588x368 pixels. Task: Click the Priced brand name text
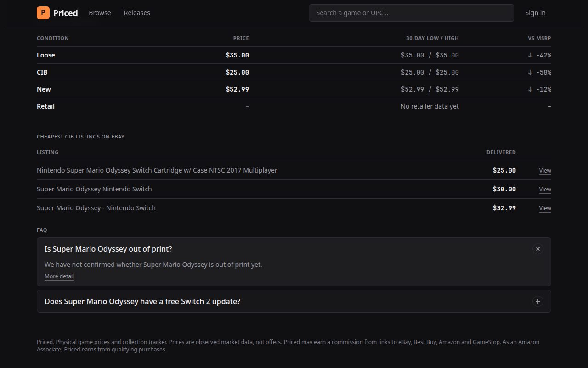pyautogui.click(x=66, y=13)
